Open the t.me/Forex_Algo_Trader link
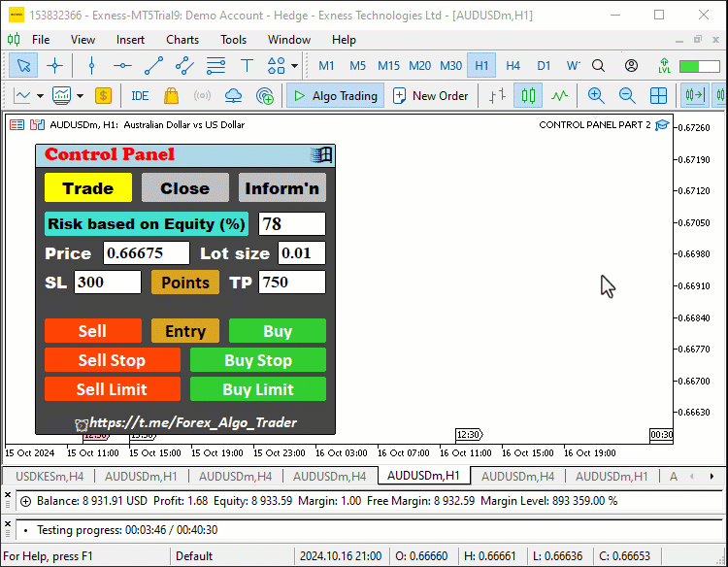The height and width of the screenshot is (567, 728). pyautogui.click(x=193, y=422)
